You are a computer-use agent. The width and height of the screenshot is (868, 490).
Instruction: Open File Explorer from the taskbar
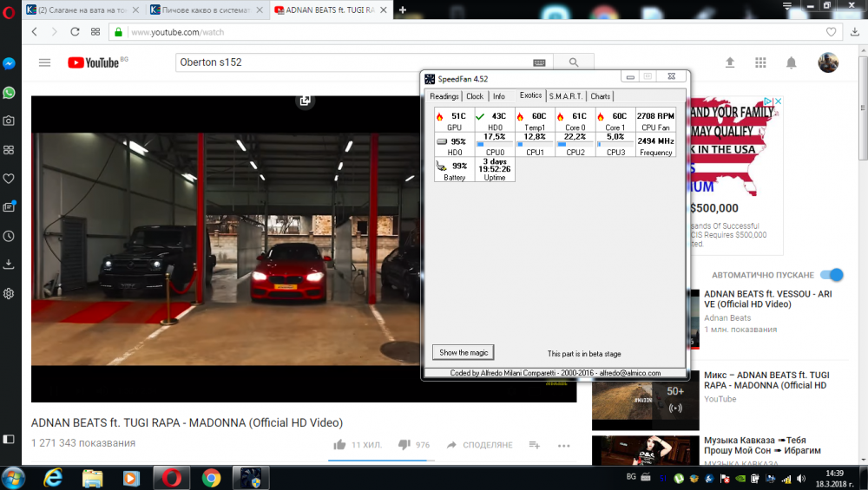pos(93,478)
